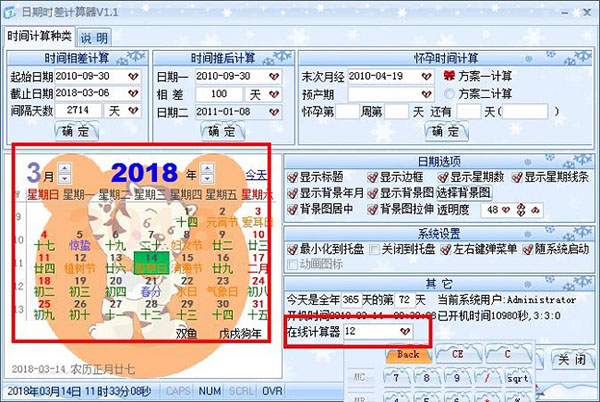Screen dimensions: 600x402
Task: Toggle 显示星期数 checkbox
Action: point(443,177)
